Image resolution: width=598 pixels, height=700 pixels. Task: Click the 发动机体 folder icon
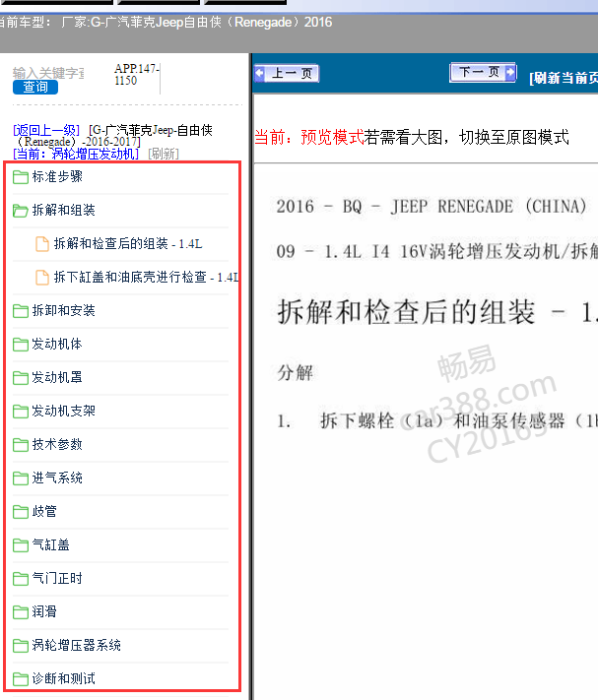[20, 345]
